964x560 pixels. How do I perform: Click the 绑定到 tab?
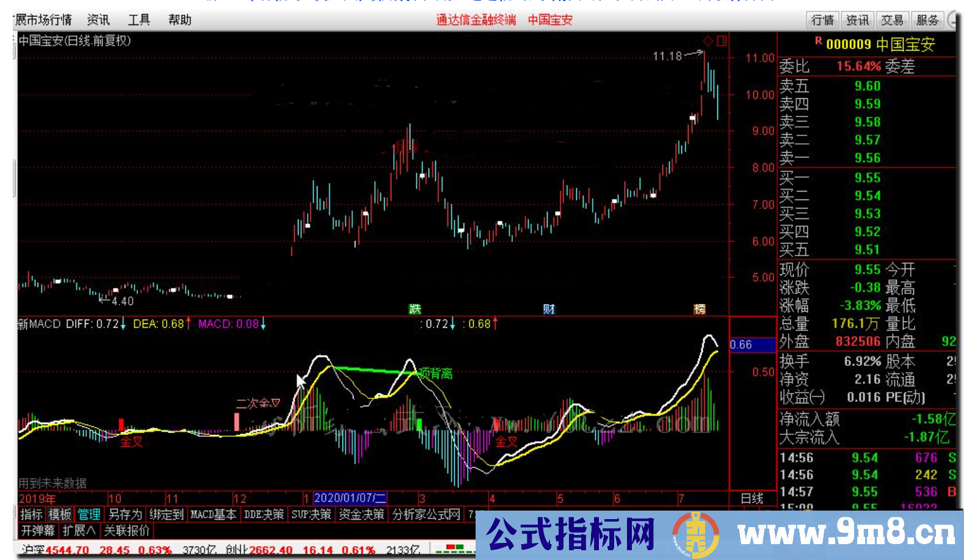167,514
